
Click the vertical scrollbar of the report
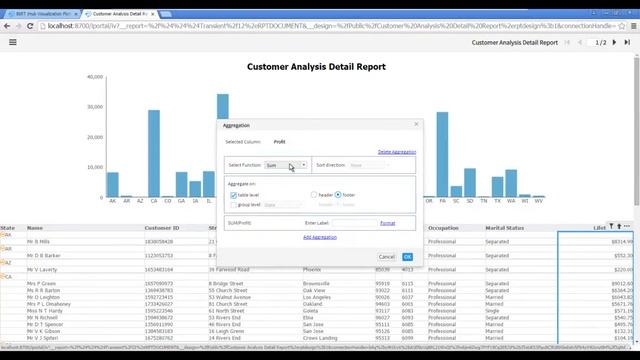click(x=636, y=131)
